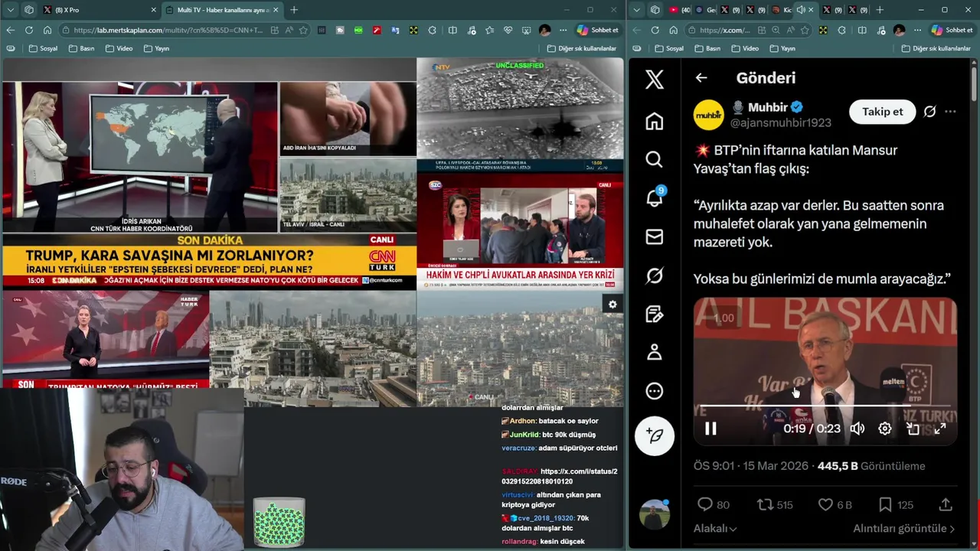
Task: Open Yayın bookmarks folder in x.com window
Action: coord(782,48)
